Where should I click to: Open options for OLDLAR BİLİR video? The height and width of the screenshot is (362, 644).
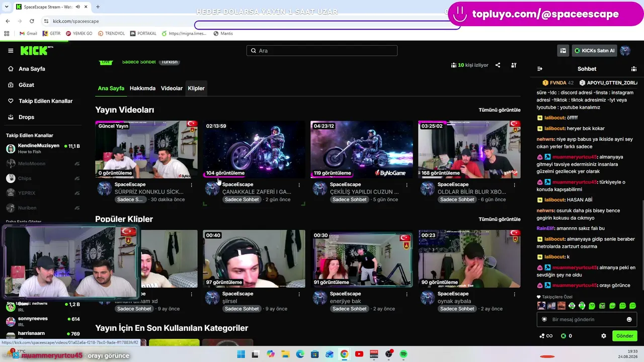[514, 185]
